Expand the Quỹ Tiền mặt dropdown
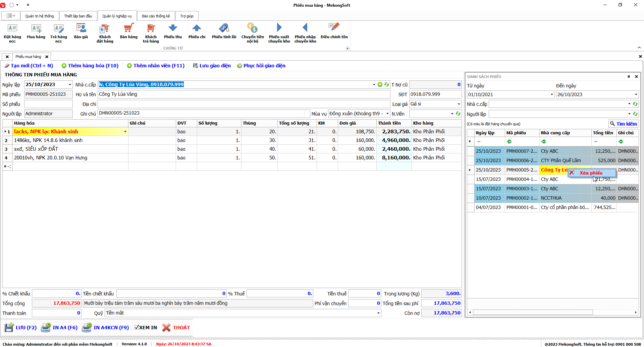The height and width of the screenshot is (347, 644). coord(378,313)
